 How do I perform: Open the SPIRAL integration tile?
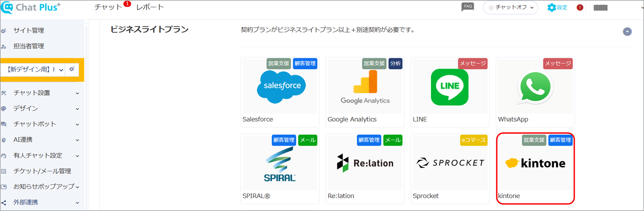(280, 169)
